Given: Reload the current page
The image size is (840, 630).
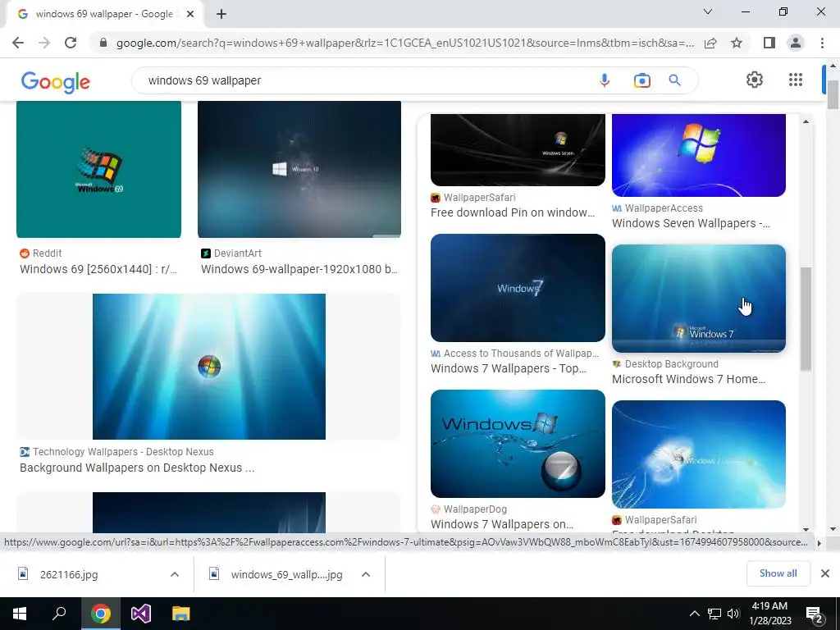Looking at the screenshot, I should point(71,43).
